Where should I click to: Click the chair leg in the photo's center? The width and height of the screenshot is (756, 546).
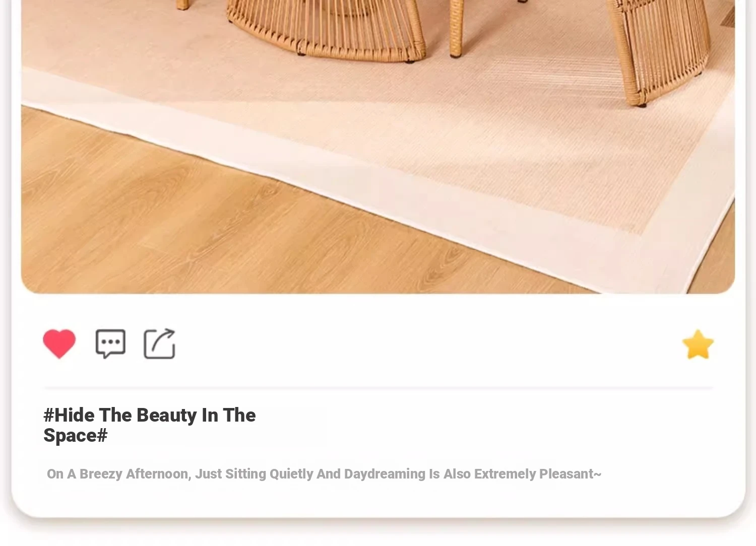[x=456, y=28]
